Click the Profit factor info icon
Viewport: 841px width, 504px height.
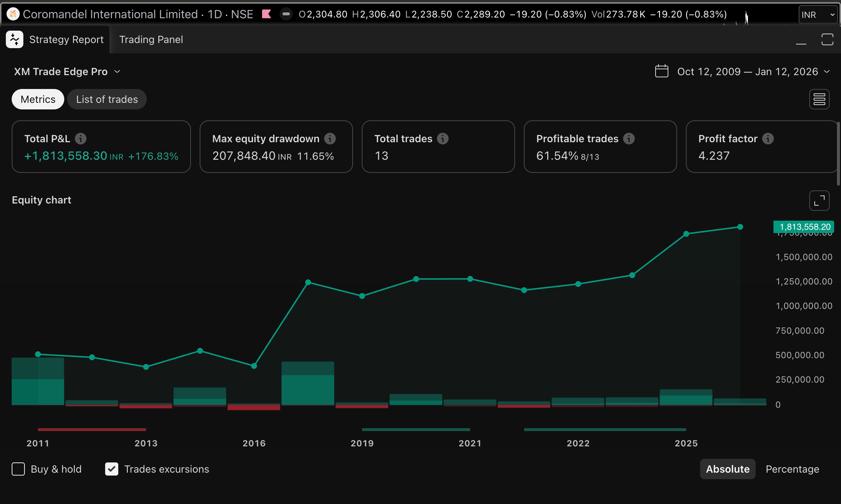pyautogui.click(x=768, y=139)
